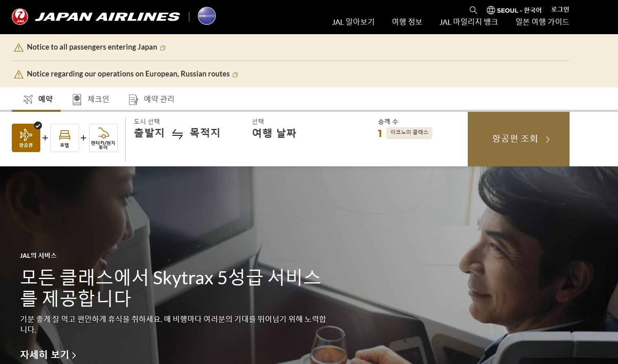Switch to the 예약 관리 tab
This screenshot has width=618, height=364.
pyautogui.click(x=151, y=99)
